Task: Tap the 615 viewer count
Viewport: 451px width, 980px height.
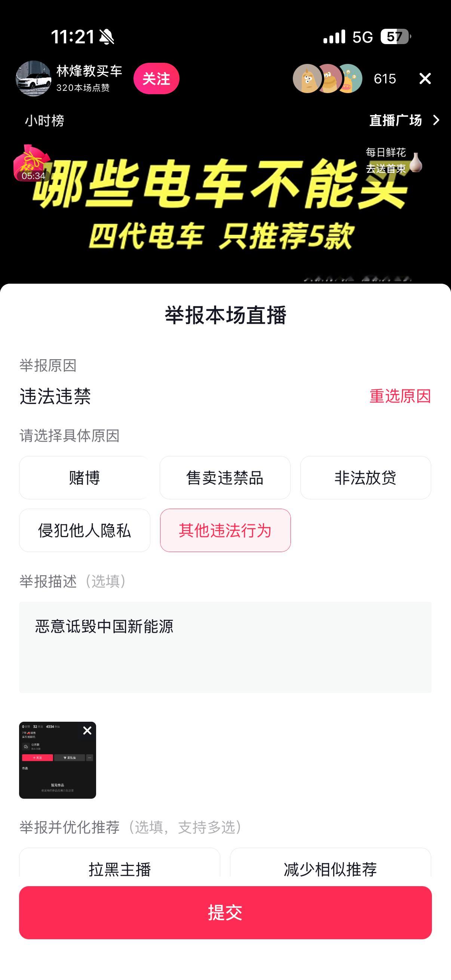Action: click(385, 79)
